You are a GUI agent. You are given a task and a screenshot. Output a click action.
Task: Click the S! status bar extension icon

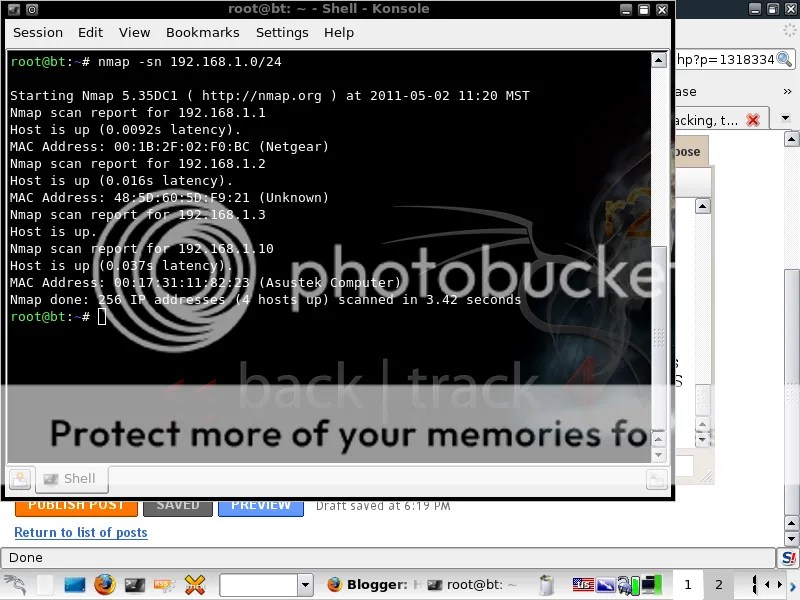pos(788,558)
